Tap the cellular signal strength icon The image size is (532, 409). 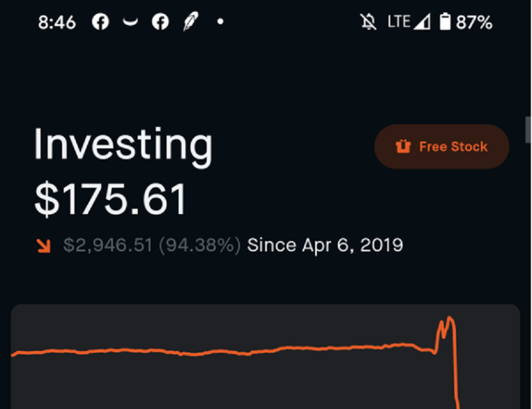(421, 22)
